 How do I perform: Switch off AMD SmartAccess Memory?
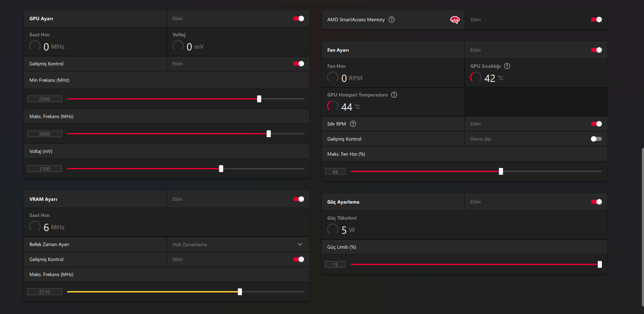[596, 19]
